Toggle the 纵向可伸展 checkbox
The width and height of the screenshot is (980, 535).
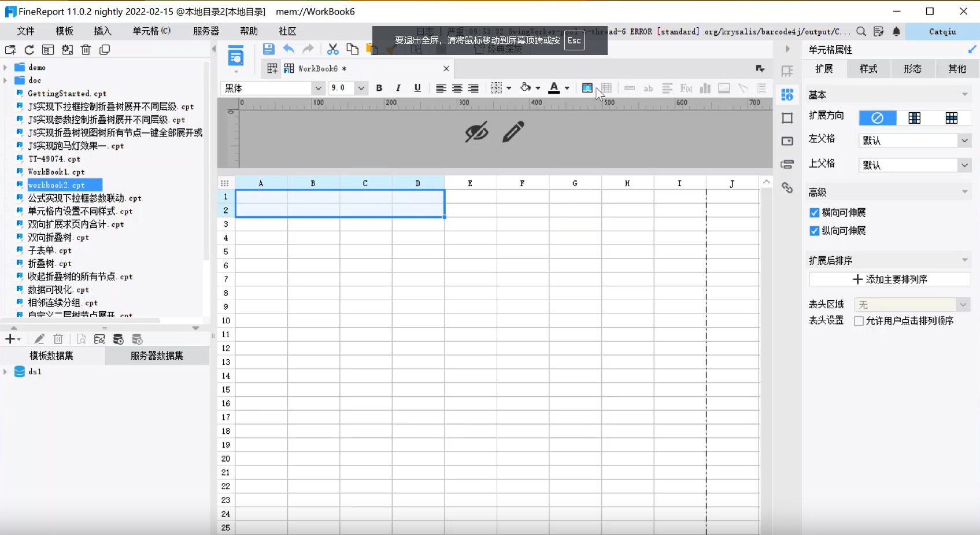[x=815, y=231]
